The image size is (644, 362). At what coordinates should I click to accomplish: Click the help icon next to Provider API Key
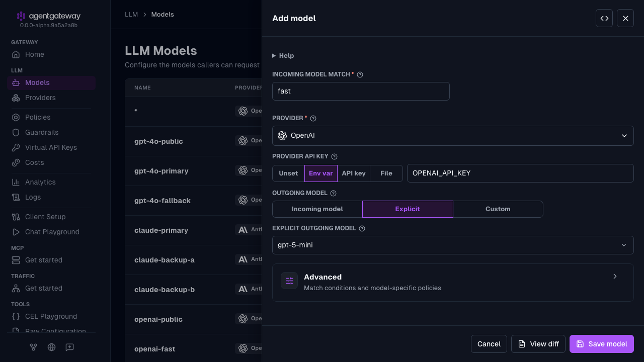pyautogui.click(x=334, y=157)
